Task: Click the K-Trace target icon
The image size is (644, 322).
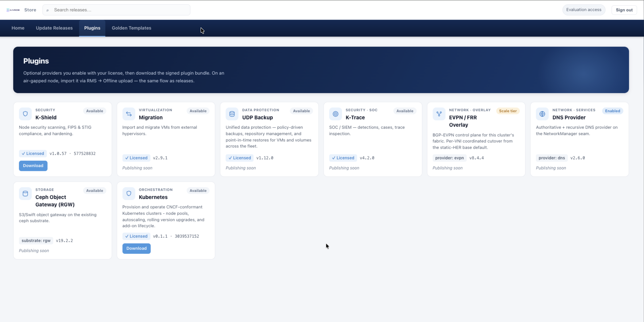Action: pyautogui.click(x=335, y=114)
